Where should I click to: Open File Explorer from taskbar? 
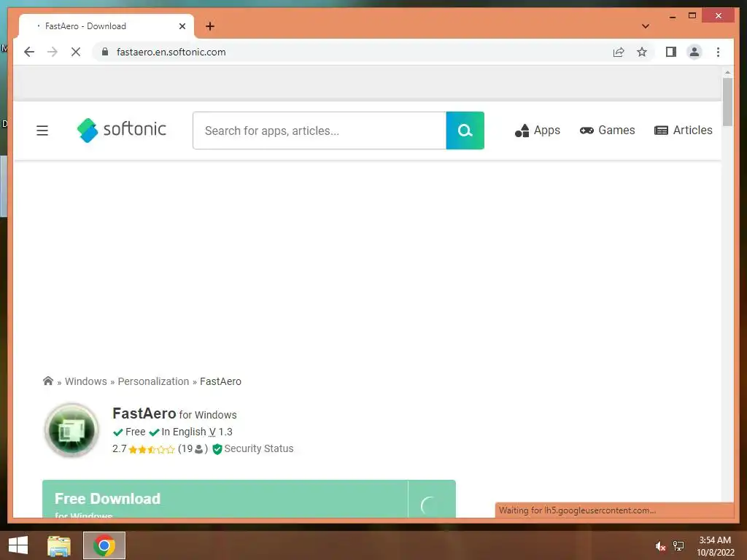(59, 545)
